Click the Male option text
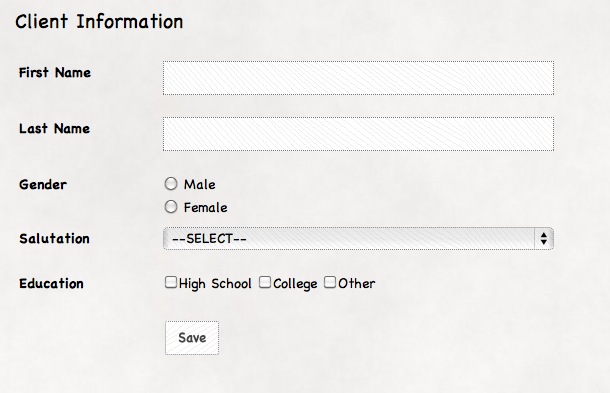This screenshot has height=393, width=610. click(200, 184)
